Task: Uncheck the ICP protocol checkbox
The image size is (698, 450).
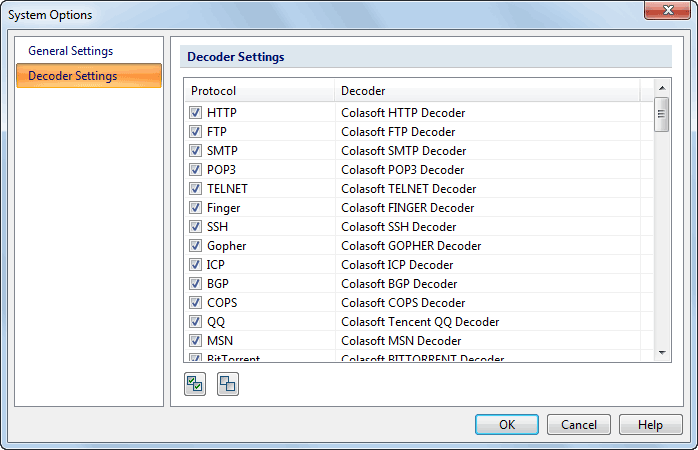Action: 195,264
